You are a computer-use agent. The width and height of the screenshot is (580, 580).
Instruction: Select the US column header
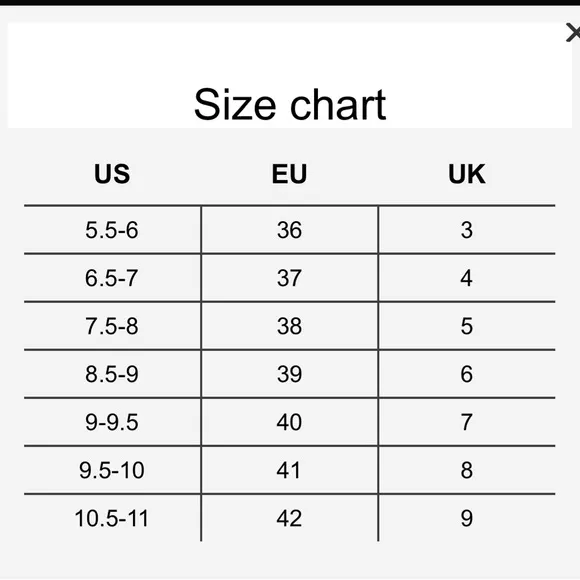pos(112,173)
